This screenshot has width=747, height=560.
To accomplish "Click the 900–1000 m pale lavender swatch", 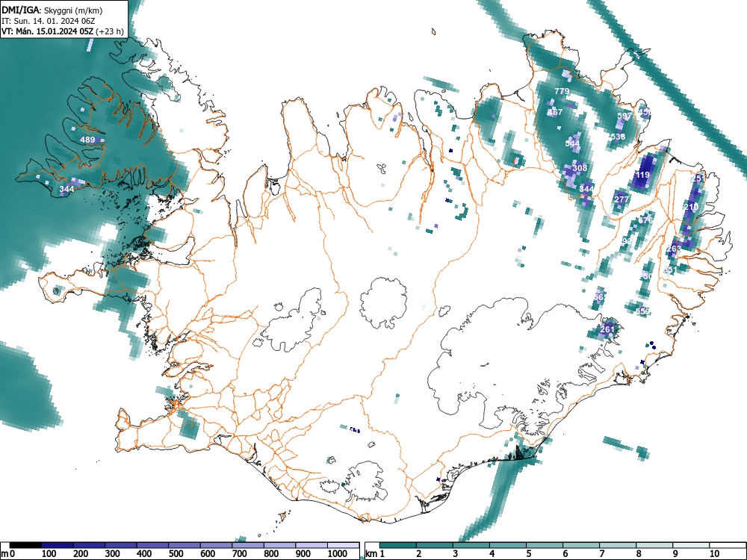I will point(311,545).
